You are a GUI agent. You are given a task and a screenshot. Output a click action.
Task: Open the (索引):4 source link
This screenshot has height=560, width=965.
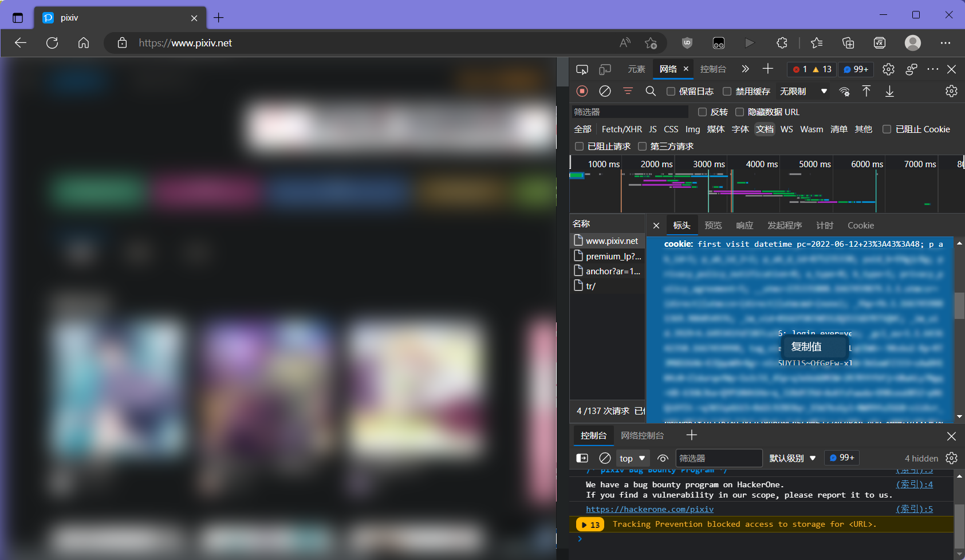[x=915, y=484]
